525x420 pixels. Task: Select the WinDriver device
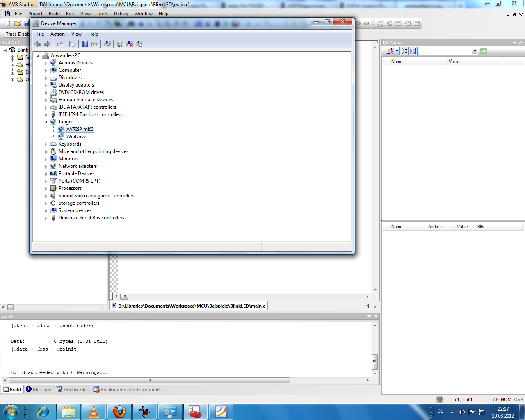tap(77, 137)
